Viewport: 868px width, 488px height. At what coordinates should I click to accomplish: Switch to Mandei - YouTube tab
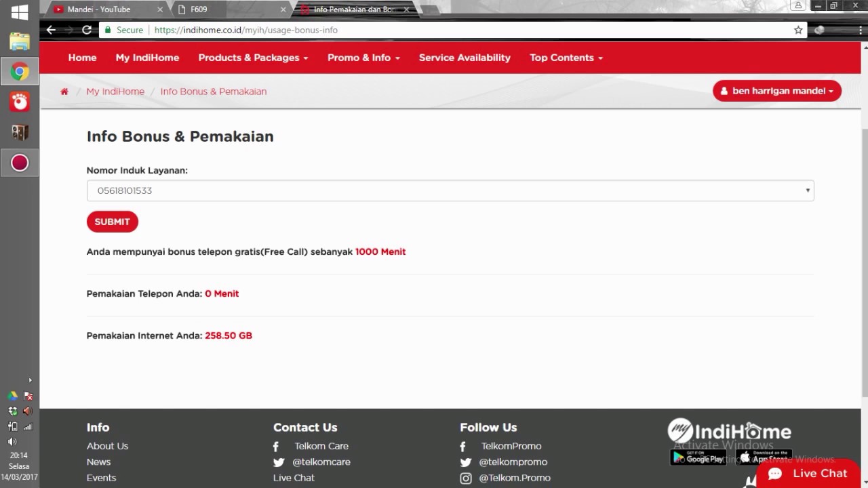(x=102, y=9)
